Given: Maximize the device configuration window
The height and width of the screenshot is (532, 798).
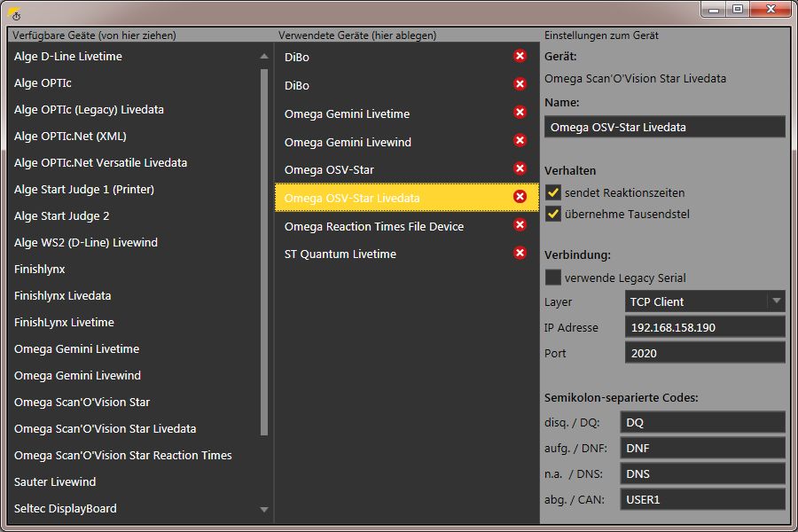Looking at the screenshot, I should coord(738,10).
